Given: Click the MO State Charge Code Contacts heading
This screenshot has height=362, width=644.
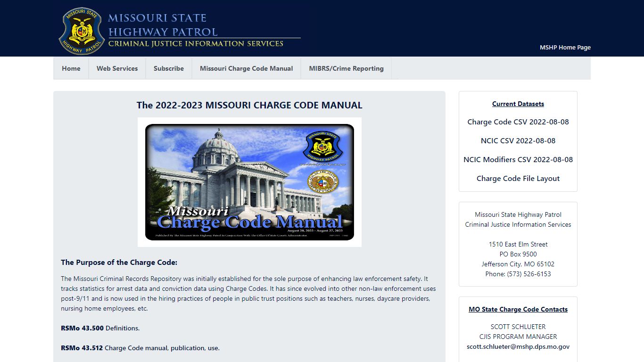Looking at the screenshot, I should (518, 309).
